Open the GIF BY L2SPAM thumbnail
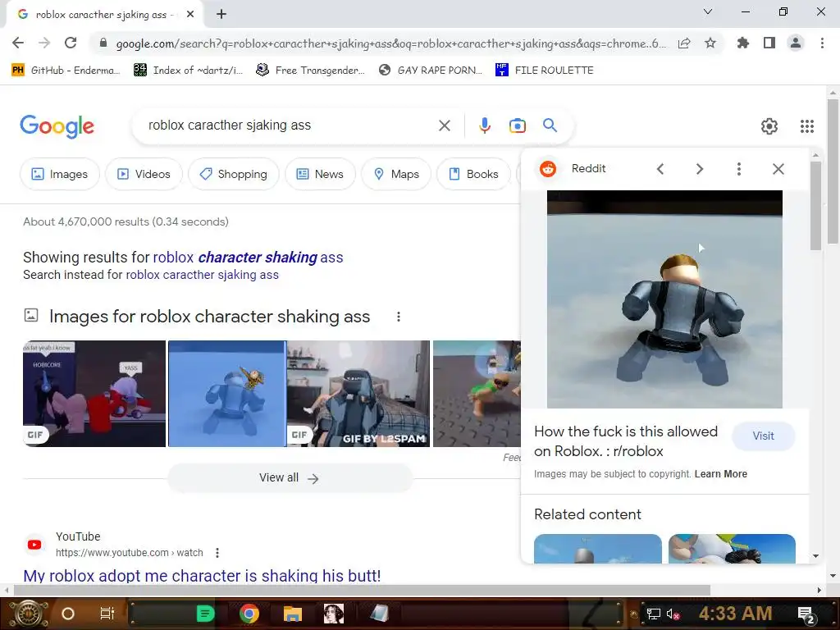 358,394
